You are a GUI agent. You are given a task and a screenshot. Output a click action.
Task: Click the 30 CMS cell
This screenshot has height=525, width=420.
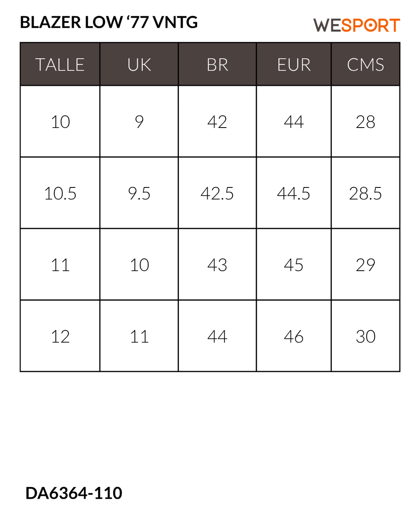coord(365,336)
